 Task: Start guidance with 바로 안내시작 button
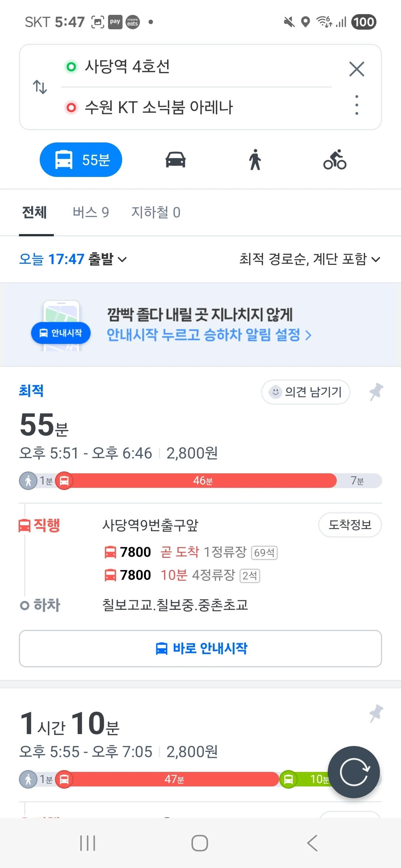200,648
